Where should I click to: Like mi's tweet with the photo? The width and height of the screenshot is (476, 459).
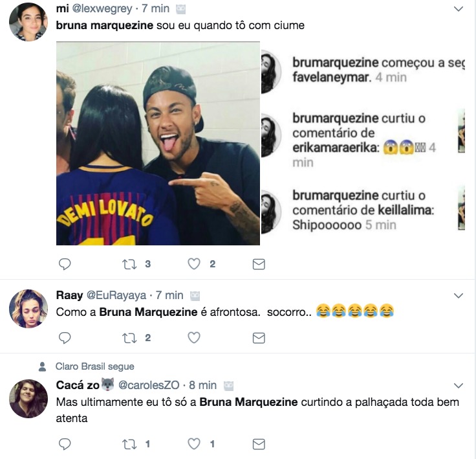[193, 263]
